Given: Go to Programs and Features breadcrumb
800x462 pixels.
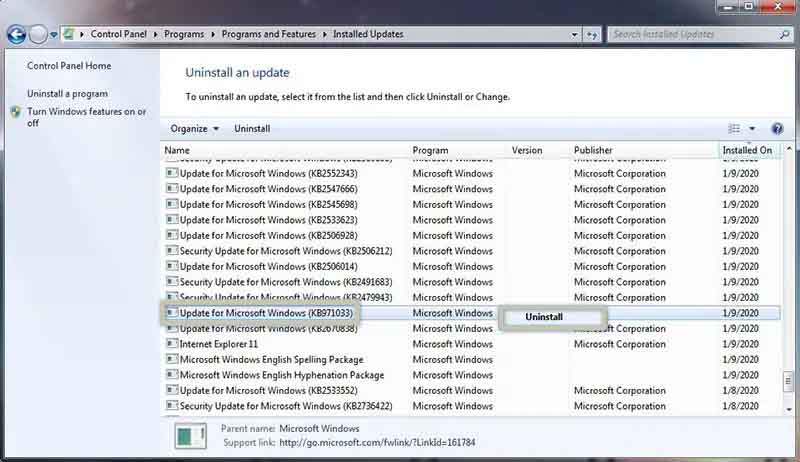Looking at the screenshot, I should (x=268, y=34).
